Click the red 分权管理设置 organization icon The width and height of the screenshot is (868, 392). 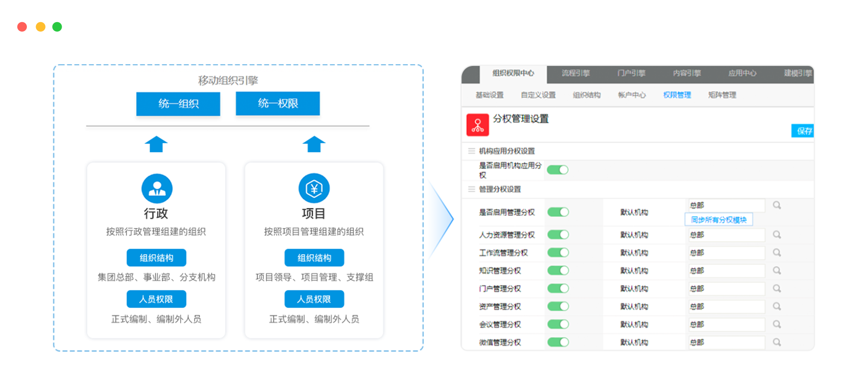(477, 125)
